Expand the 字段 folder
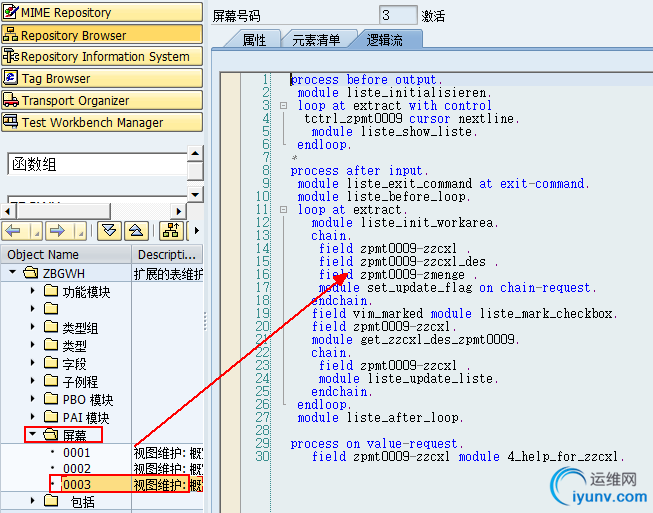The height and width of the screenshot is (513, 653). click(32, 363)
